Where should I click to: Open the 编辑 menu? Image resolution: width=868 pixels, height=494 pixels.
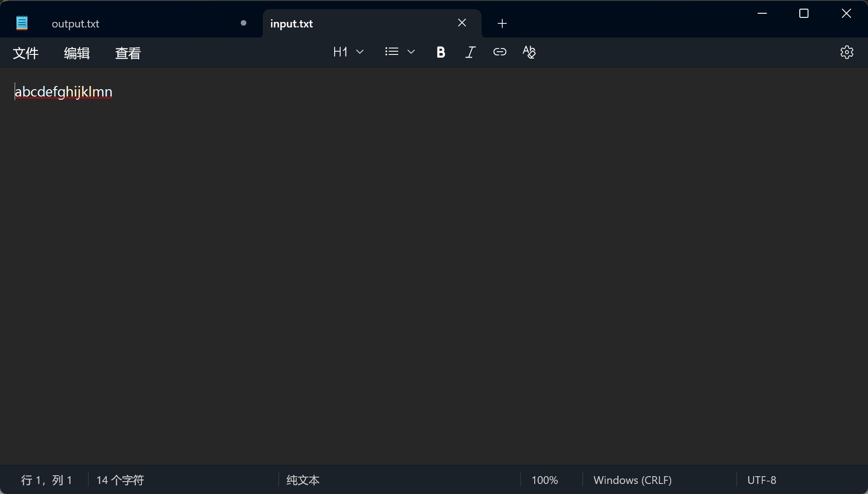click(77, 53)
